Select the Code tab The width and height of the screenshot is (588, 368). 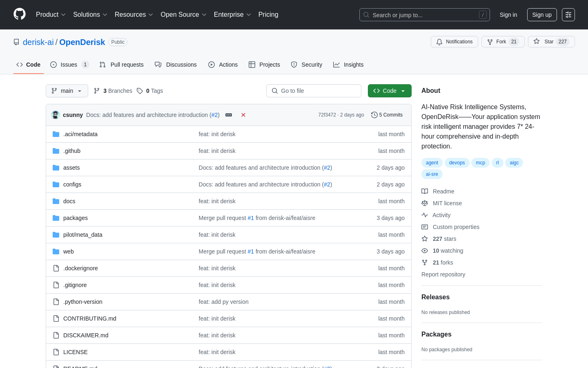click(29, 65)
